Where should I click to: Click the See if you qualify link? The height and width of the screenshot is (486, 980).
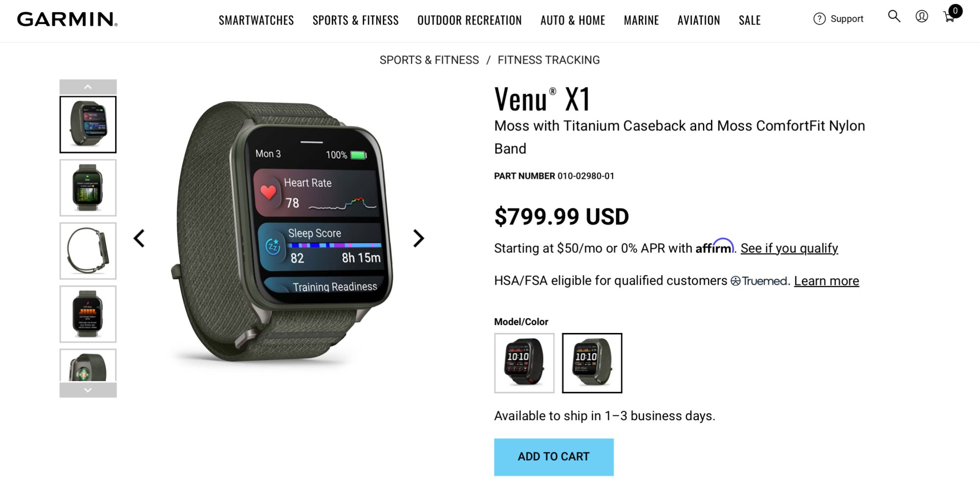point(789,248)
